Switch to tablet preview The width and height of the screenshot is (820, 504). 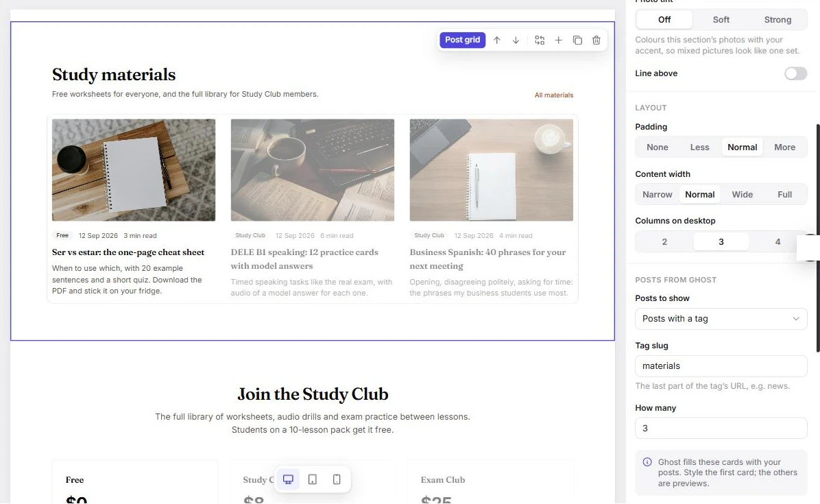coord(312,479)
